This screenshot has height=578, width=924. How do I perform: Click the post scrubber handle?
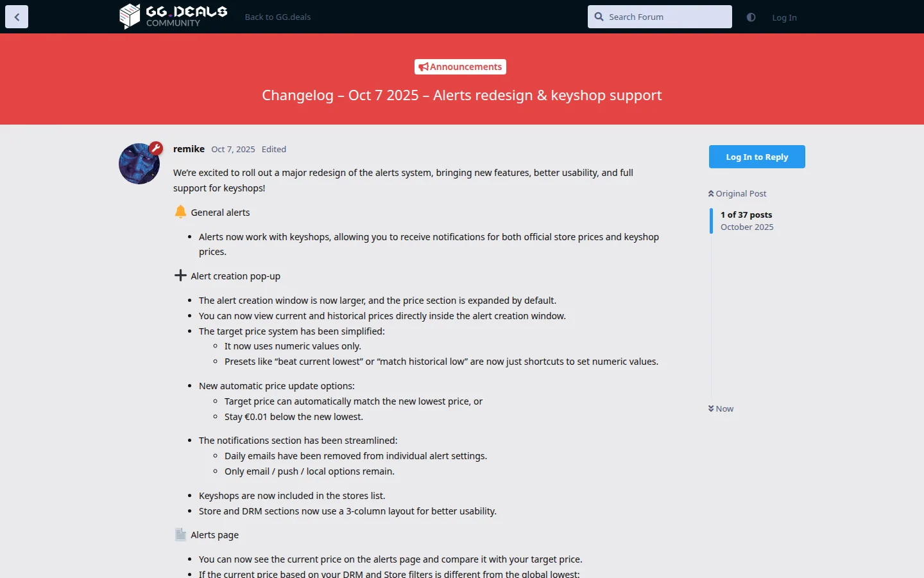coord(711,221)
